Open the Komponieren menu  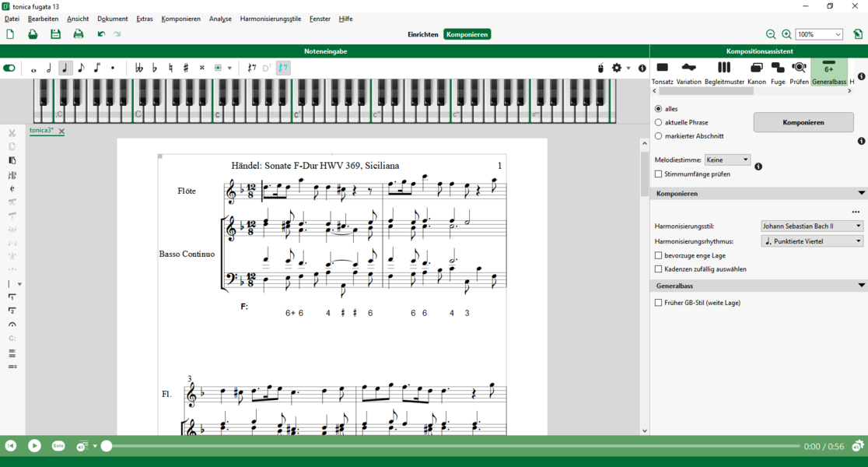click(x=181, y=19)
